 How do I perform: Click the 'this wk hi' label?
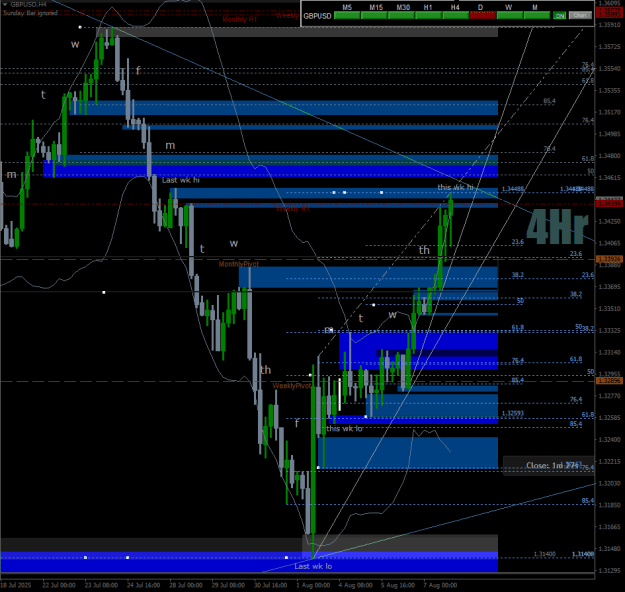[456, 187]
